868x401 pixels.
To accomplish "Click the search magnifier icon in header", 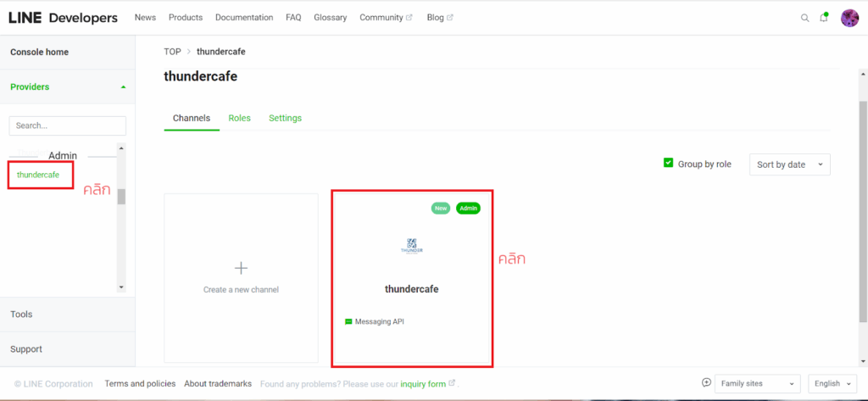I will click(x=805, y=18).
